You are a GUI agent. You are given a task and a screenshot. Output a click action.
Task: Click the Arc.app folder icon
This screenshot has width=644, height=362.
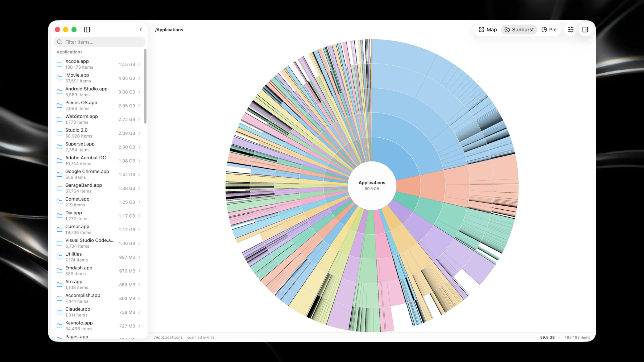(x=60, y=284)
